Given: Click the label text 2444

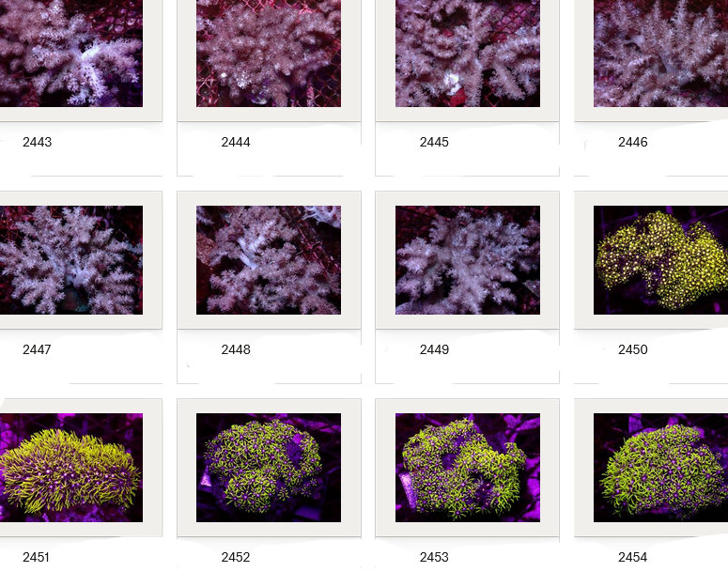Looking at the screenshot, I should (236, 142).
